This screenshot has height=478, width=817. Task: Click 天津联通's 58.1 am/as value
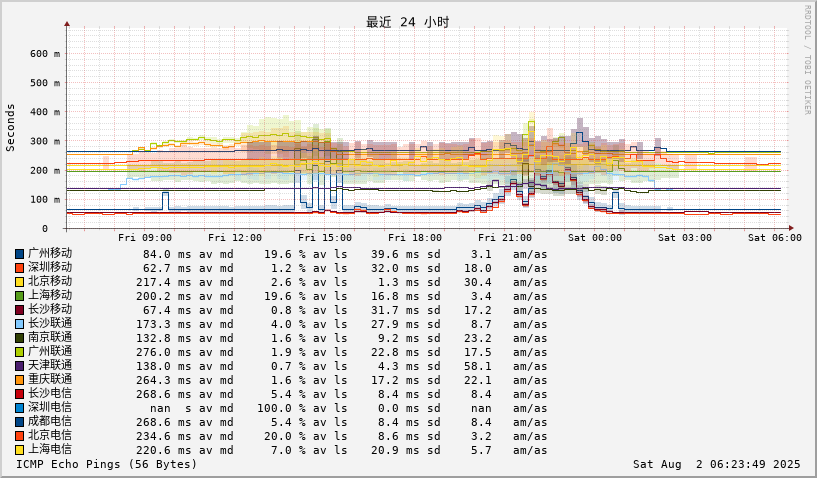tap(478, 366)
